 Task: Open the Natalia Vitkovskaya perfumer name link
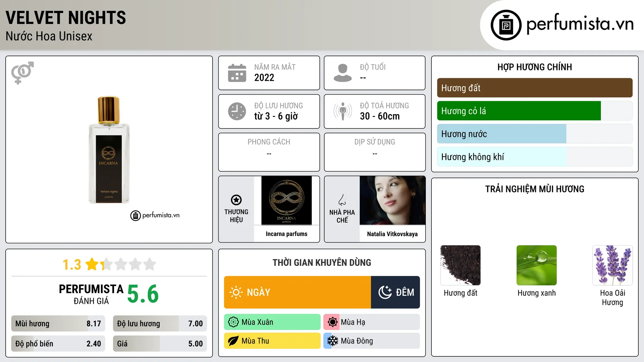[392, 234]
